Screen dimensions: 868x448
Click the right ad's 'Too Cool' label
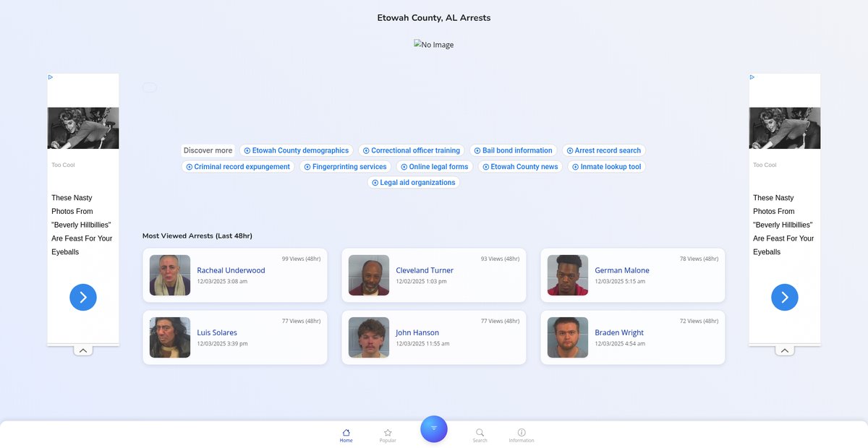pos(765,165)
